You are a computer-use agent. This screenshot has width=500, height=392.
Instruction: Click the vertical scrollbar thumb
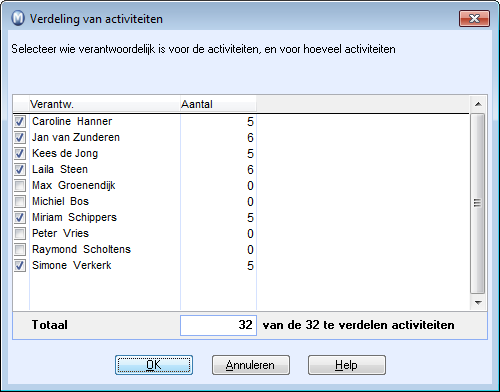coord(478,203)
